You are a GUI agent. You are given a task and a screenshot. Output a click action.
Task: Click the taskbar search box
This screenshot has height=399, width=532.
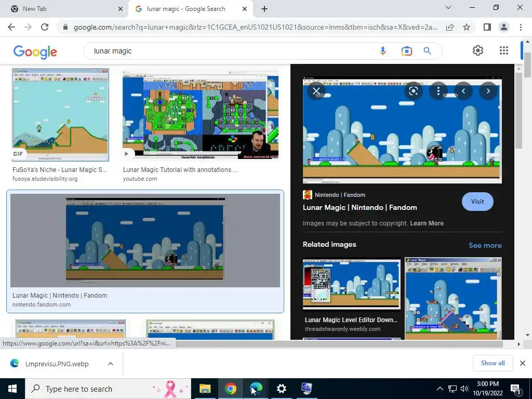click(x=108, y=389)
